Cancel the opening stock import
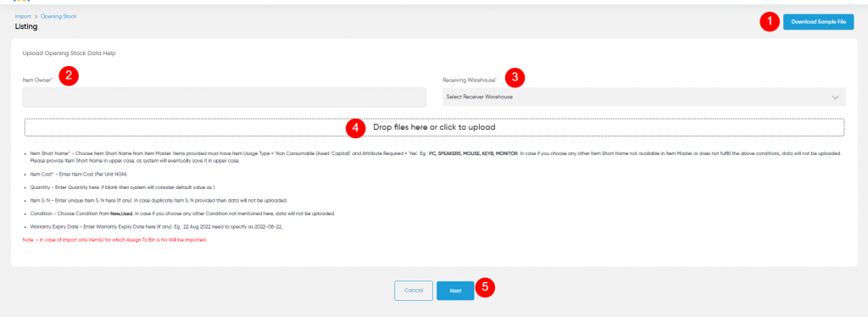Viewport: 868px width, 317px height. pos(414,291)
